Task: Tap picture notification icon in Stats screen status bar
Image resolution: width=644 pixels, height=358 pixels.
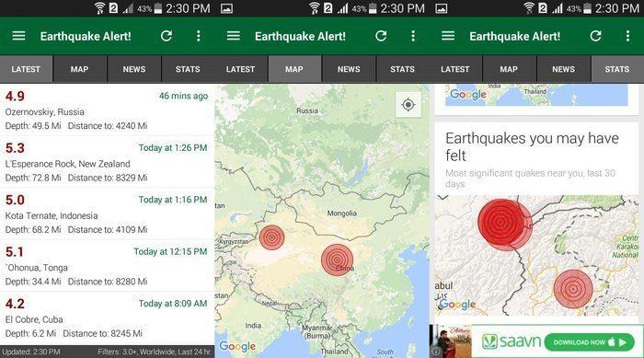Action: click(x=442, y=8)
